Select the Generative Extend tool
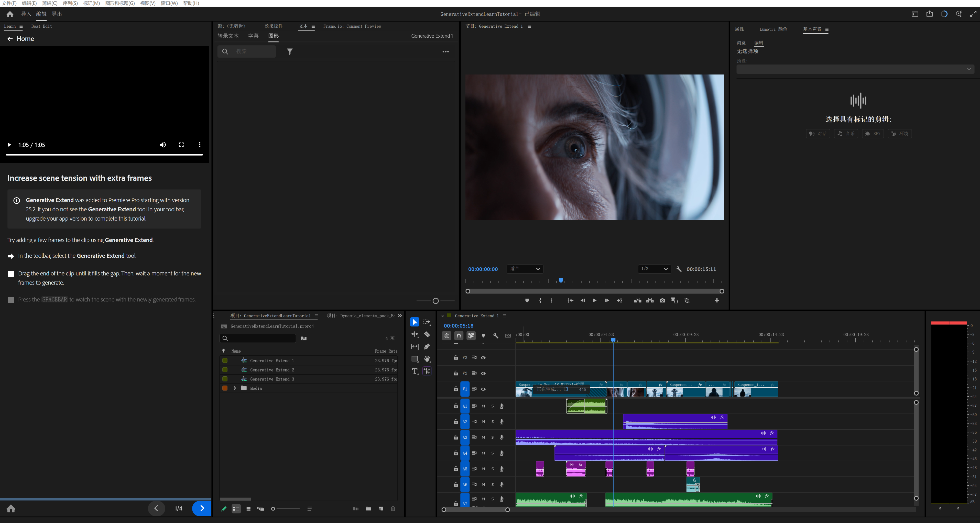The image size is (980, 523). pyautogui.click(x=427, y=371)
